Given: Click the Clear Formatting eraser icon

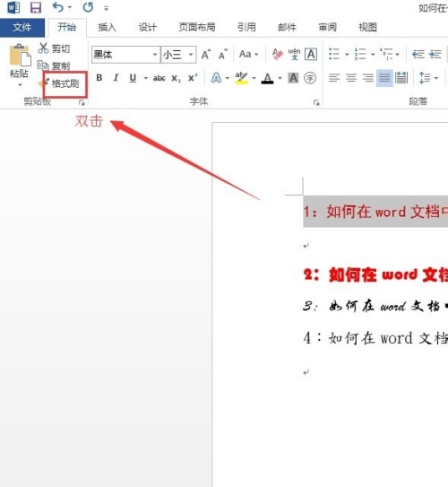Looking at the screenshot, I should click(278, 55).
